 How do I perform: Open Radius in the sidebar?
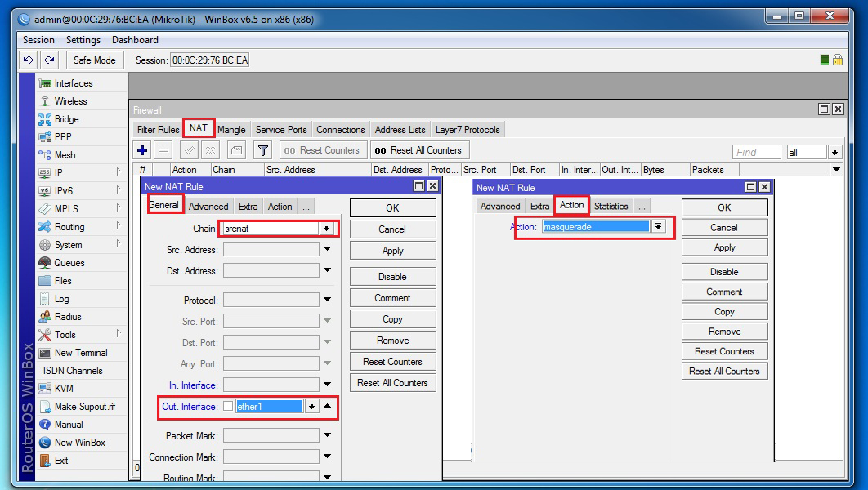tap(68, 316)
